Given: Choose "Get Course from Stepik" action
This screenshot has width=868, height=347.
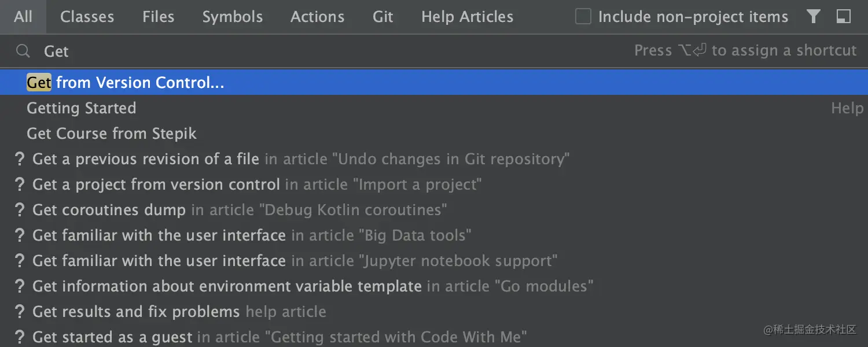Looking at the screenshot, I should (112, 134).
